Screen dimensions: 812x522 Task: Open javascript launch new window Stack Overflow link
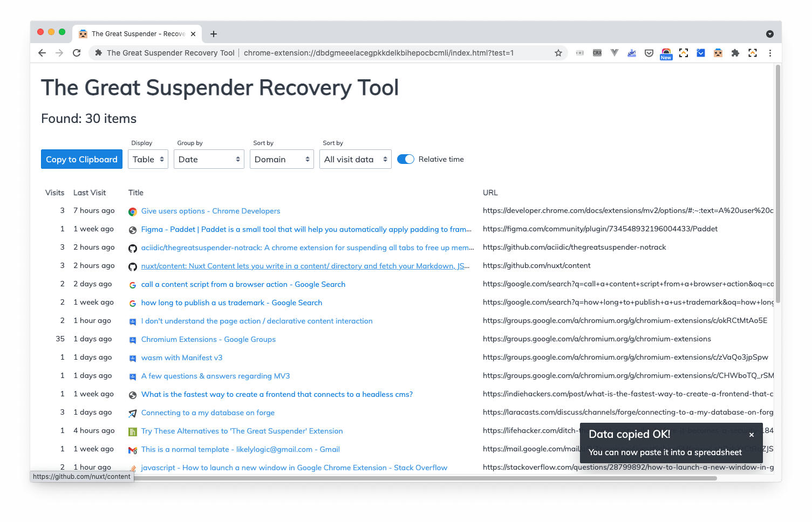coord(294,468)
